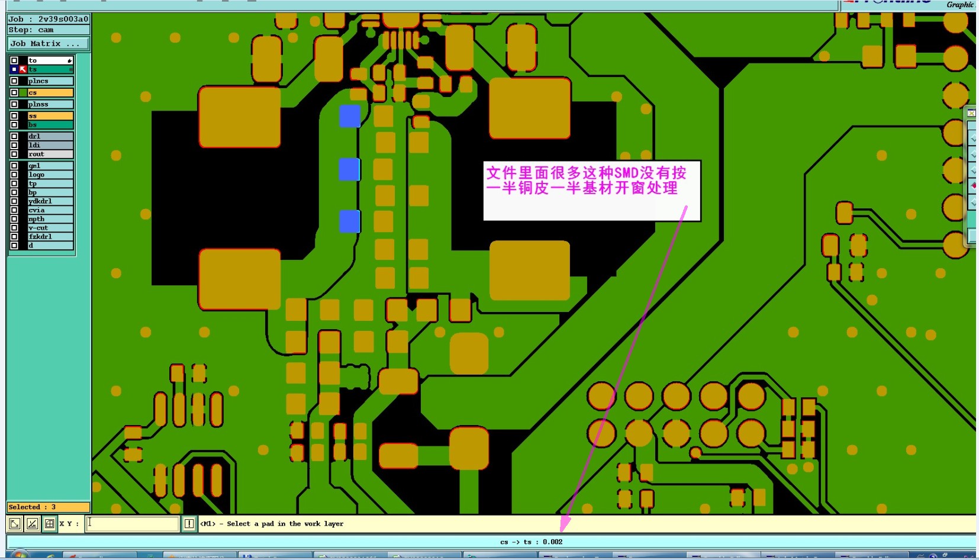Toggle display checkbox for layer gm1
The height and width of the screenshot is (560, 979).
14,166
